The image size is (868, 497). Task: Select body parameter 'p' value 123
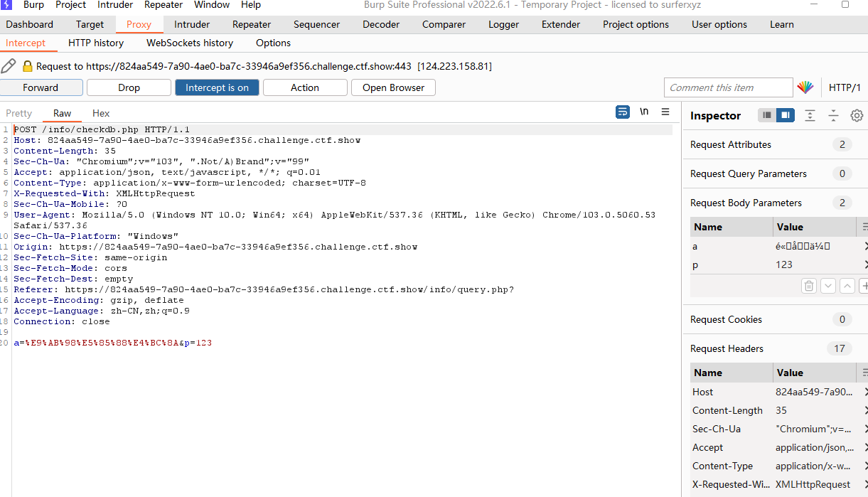[784, 264]
